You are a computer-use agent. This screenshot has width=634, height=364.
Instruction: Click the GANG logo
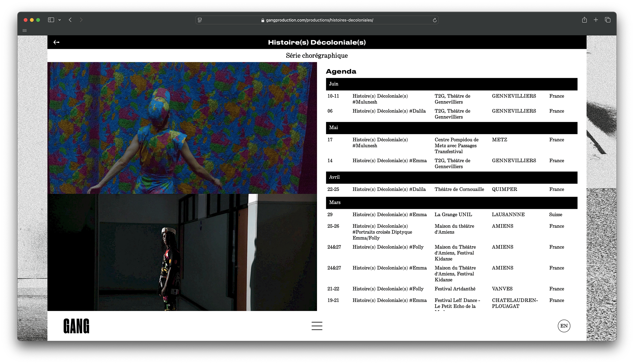point(76,326)
